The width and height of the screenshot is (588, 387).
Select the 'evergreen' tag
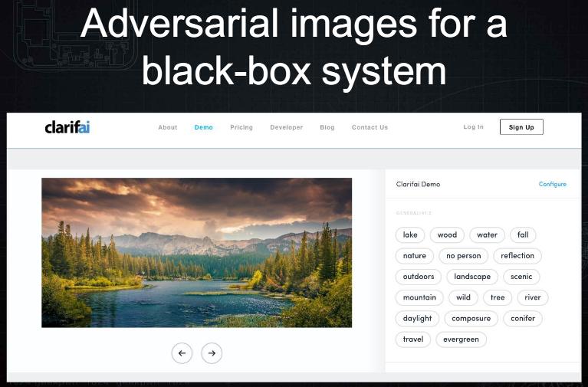461,339
